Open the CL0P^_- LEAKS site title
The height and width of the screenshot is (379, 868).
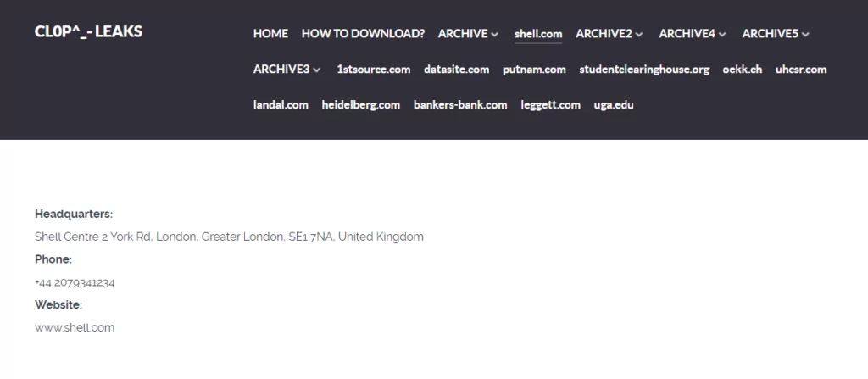pyautogui.click(x=88, y=31)
